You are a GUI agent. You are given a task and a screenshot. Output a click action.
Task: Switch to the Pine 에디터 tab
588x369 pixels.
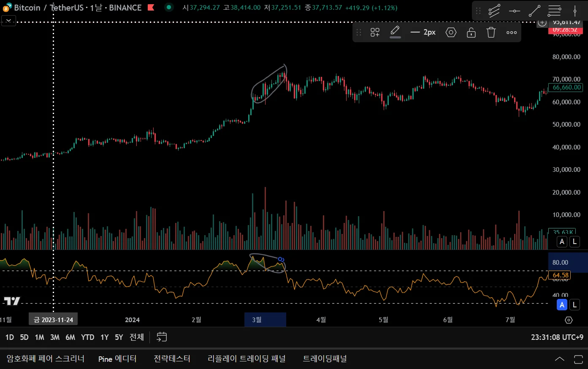click(x=117, y=359)
